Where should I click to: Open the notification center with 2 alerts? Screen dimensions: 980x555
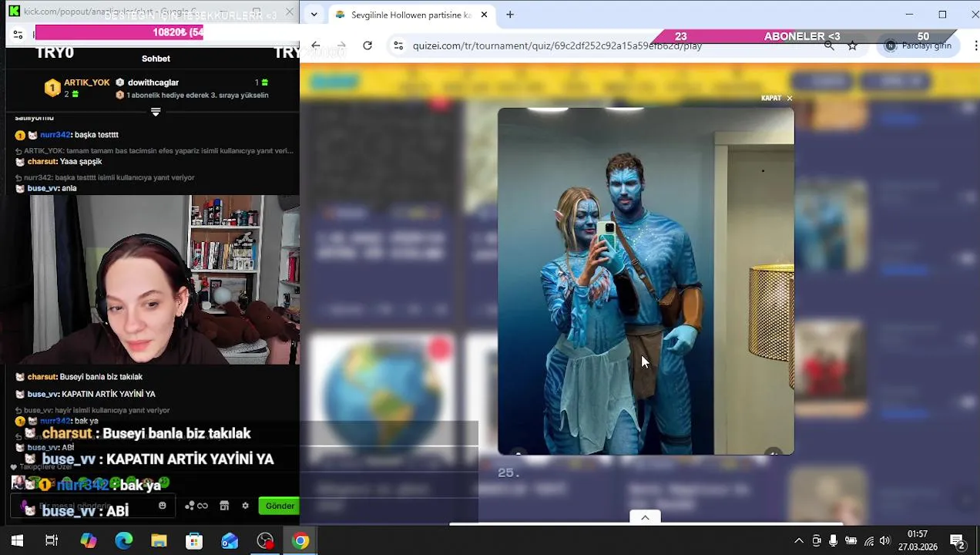pos(958,541)
